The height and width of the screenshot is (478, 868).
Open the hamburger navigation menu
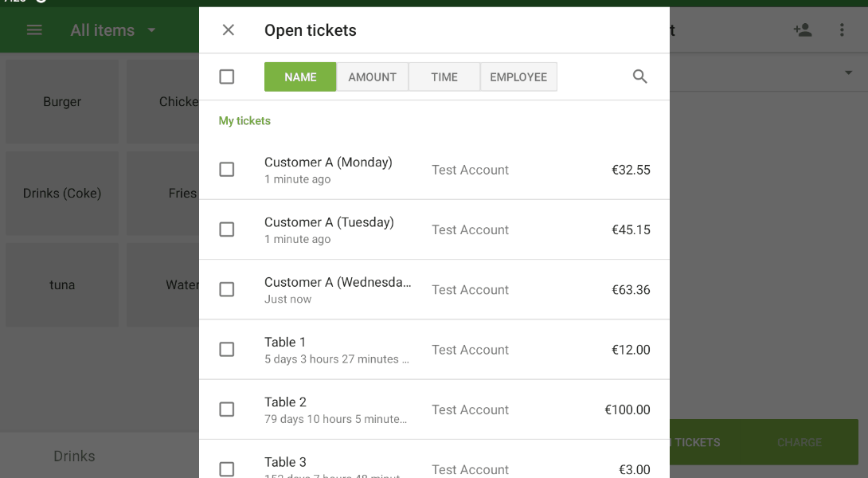point(34,30)
